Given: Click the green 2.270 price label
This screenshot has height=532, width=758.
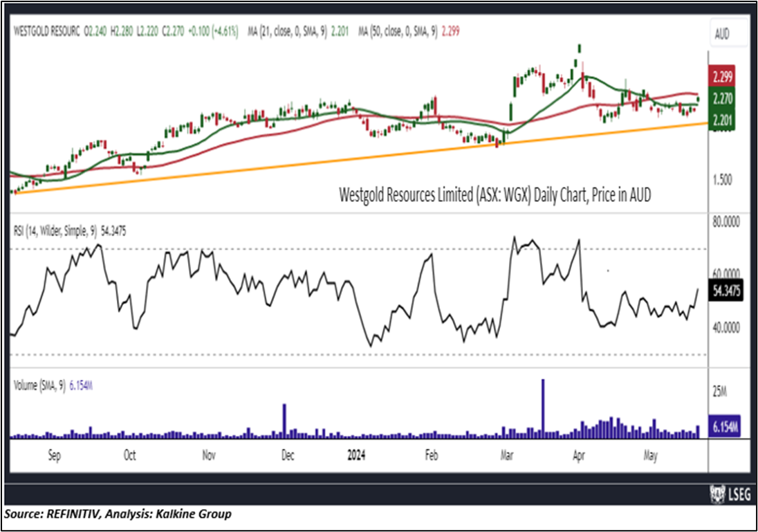Looking at the screenshot, I should click(x=722, y=99).
